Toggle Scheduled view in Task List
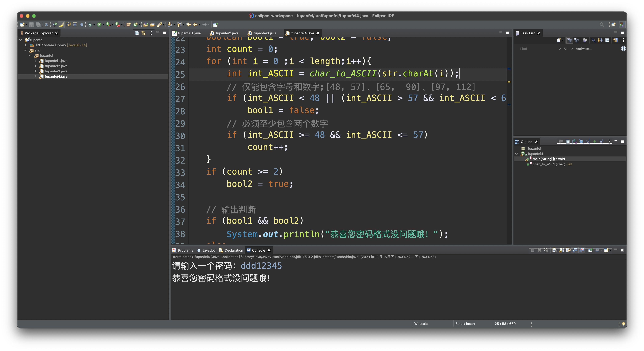Screen dimensions: 644x351 point(576,40)
